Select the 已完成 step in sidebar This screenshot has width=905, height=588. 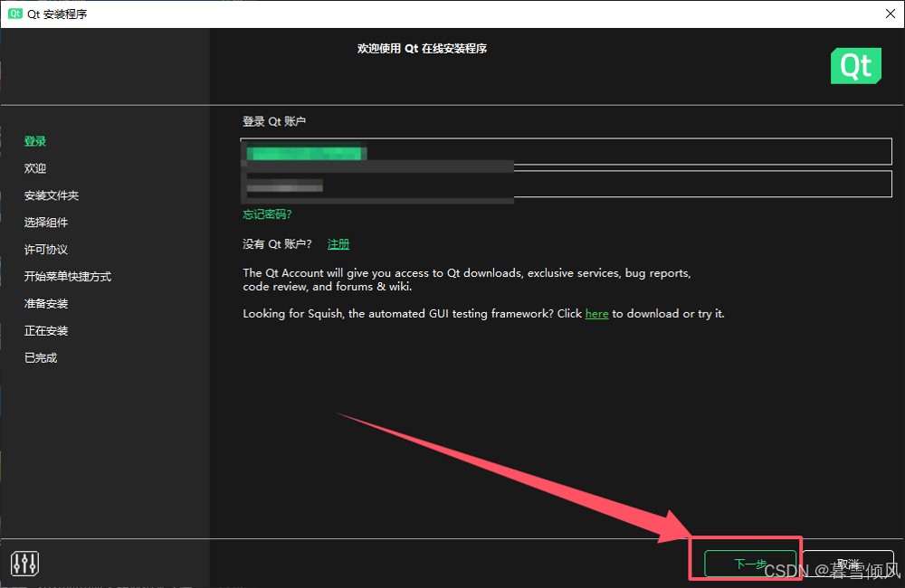41,357
